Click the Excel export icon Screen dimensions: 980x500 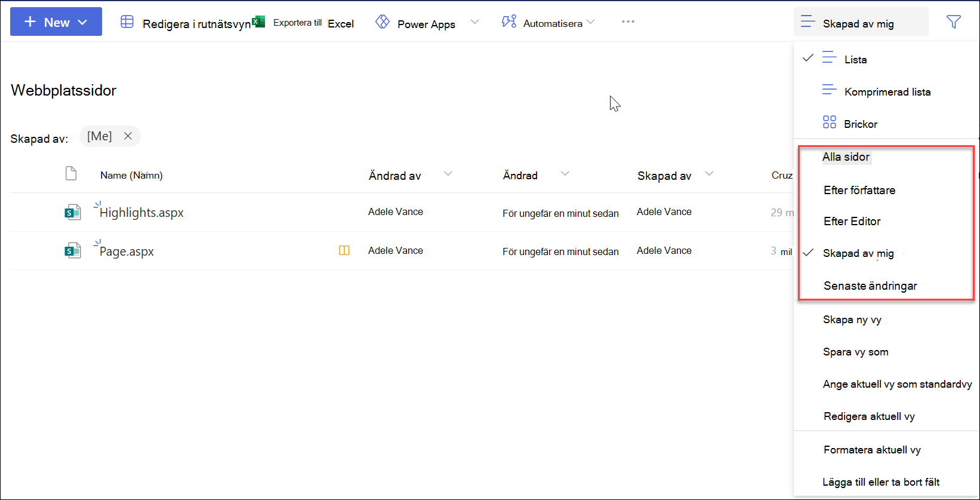point(258,22)
